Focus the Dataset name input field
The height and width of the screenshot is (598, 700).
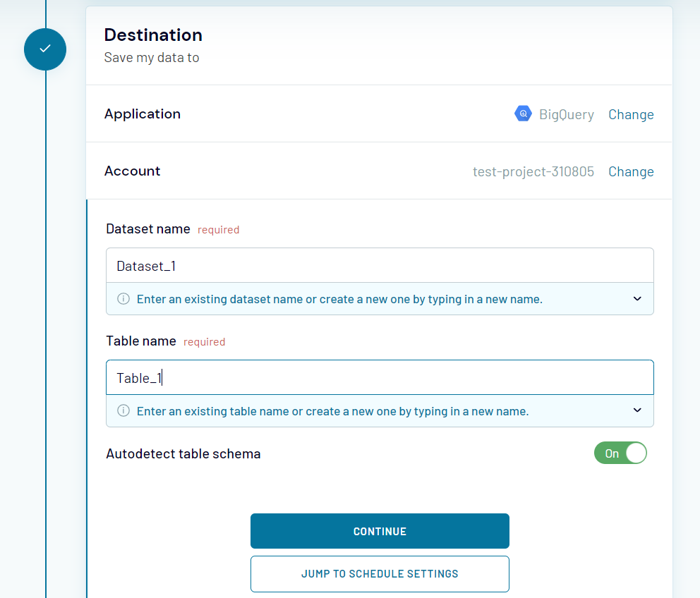[380, 266]
